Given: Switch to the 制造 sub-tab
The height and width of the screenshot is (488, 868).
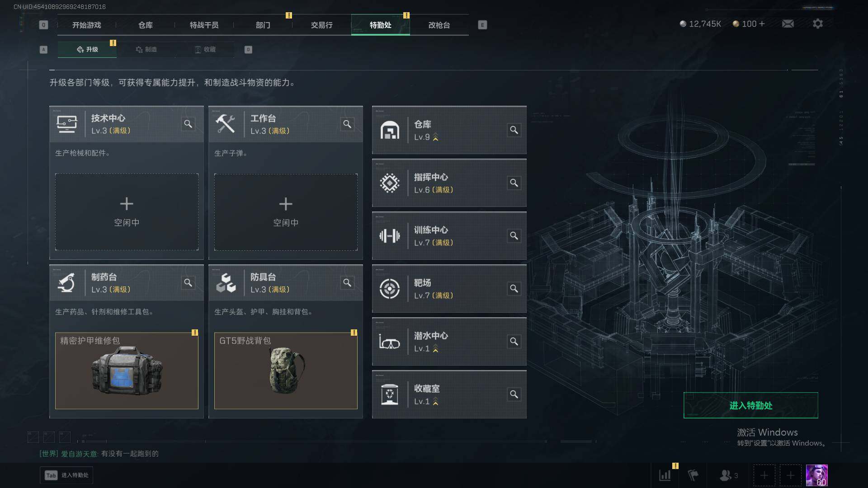Looking at the screenshot, I should tap(146, 49).
